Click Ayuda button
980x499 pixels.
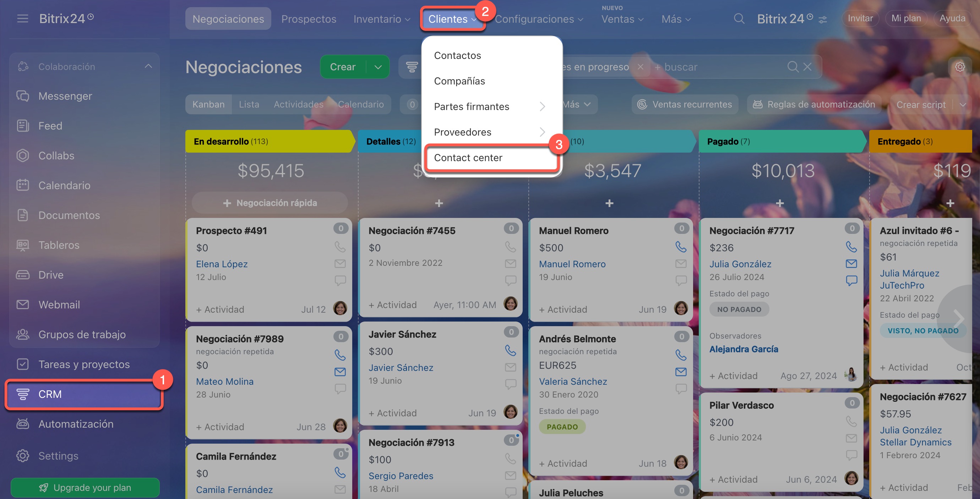(x=952, y=18)
